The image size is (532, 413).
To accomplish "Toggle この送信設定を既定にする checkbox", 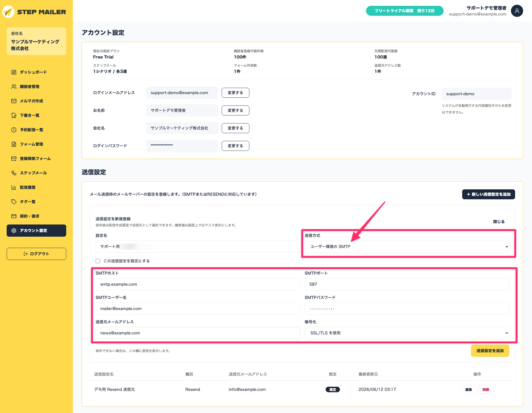I will [98, 261].
